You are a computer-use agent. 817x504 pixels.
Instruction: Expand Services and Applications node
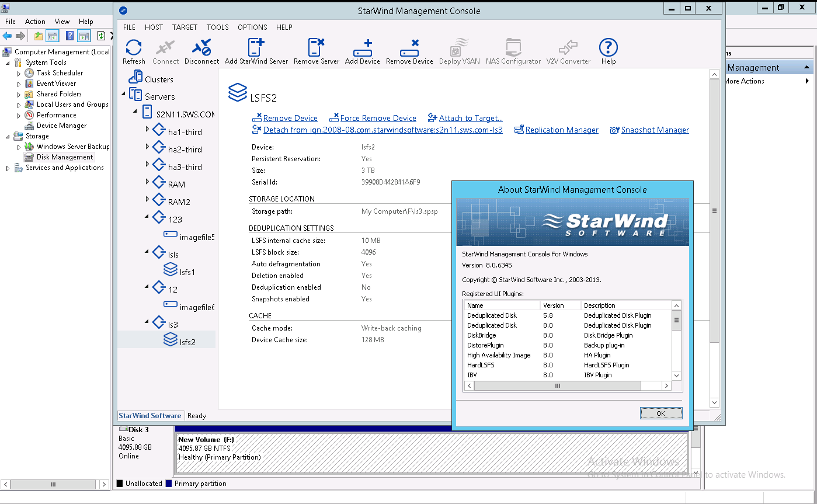[8, 168]
